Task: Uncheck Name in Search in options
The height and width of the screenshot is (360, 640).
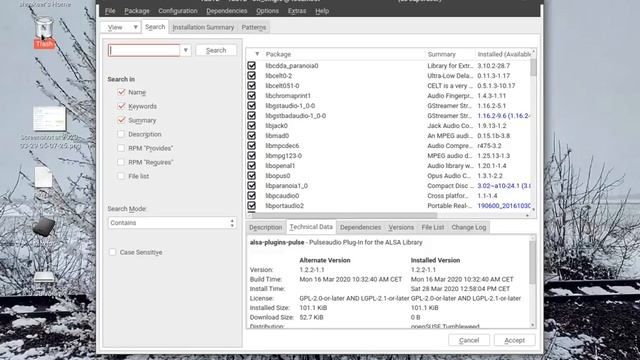Action: tap(121, 92)
